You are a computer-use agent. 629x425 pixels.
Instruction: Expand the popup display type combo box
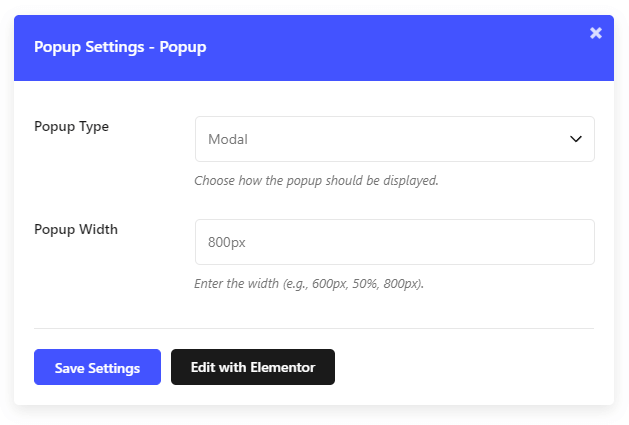(395, 139)
